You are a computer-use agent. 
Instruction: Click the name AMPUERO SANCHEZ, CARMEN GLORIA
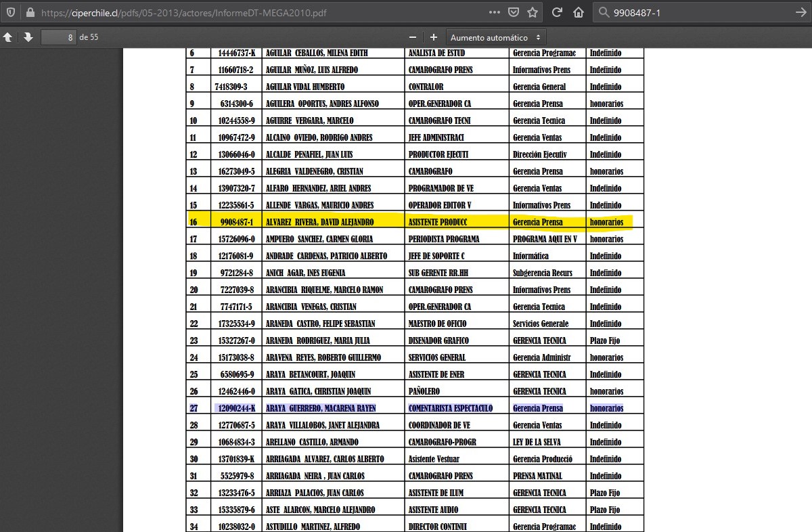(x=318, y=239)
